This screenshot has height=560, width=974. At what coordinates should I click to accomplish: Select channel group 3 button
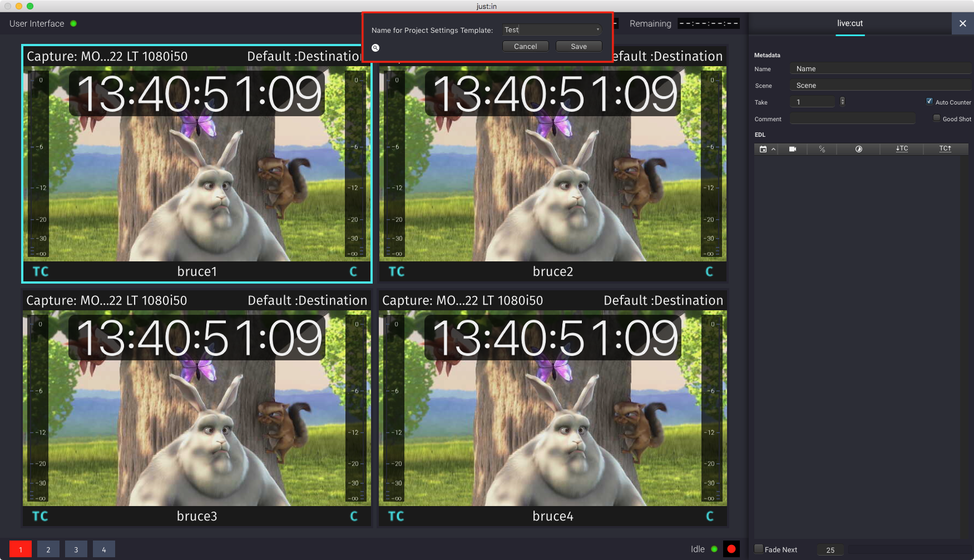click(76, 549)
